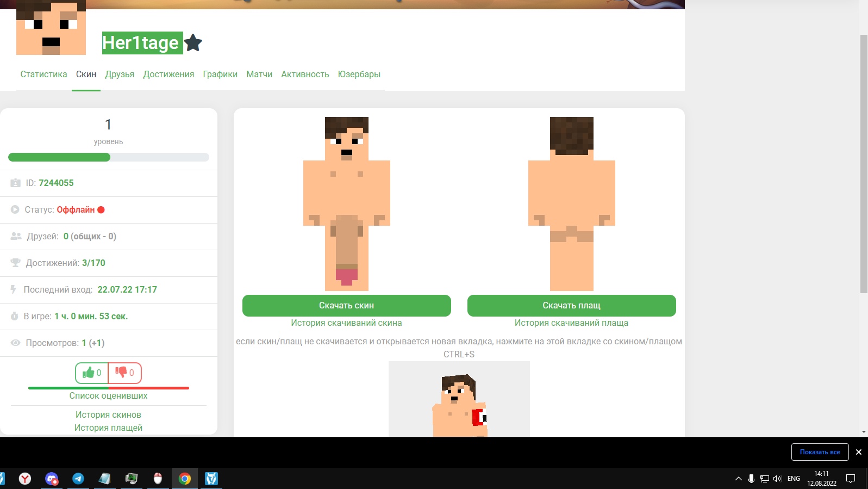Open Yandex Browser from the taskbar

[x=25, y=479]
